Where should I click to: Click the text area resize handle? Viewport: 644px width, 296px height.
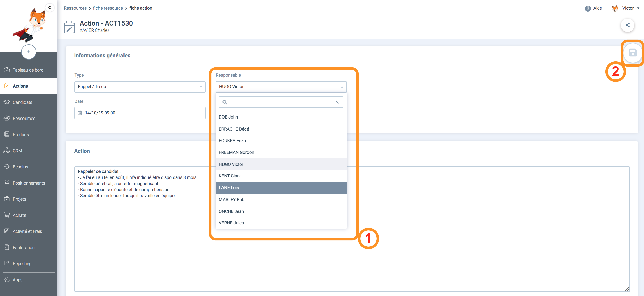pyautogui.click(x=627, y=289)
